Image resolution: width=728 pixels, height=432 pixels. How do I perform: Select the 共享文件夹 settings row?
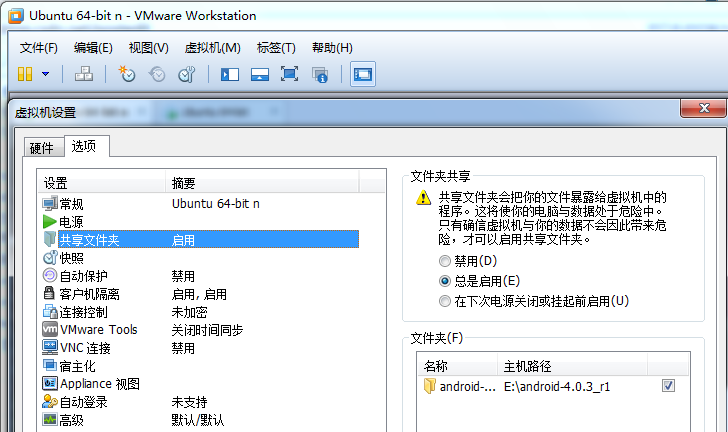[200, 240]
